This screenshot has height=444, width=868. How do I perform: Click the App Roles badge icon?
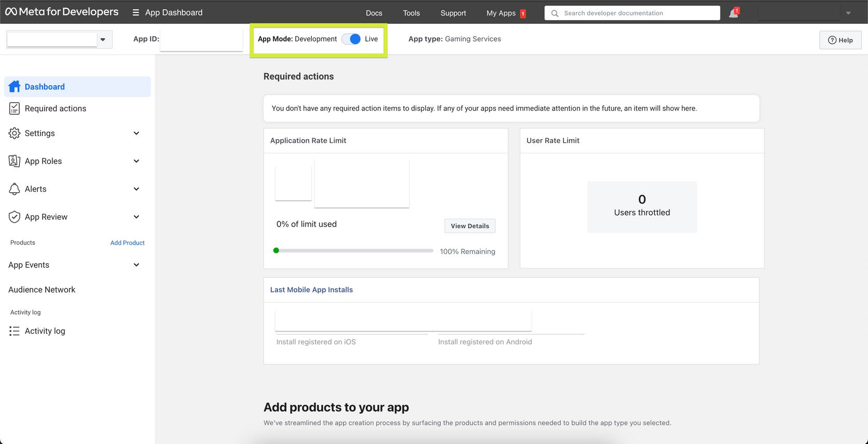coord(15,162)
